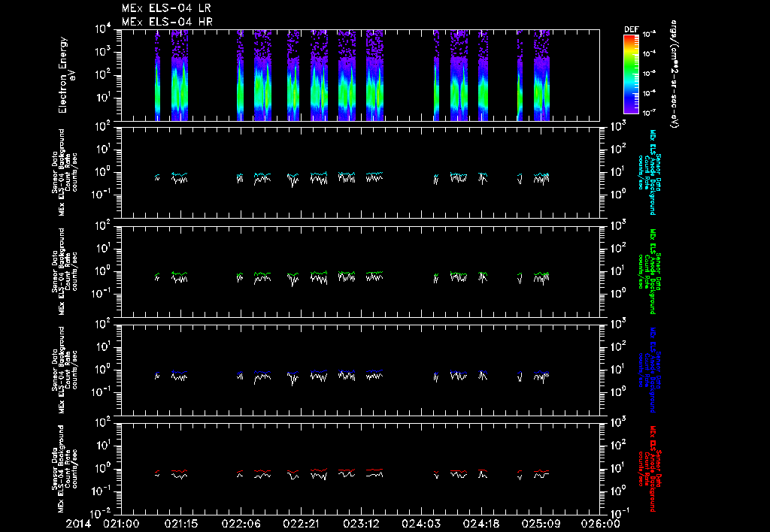Click the "MEx ELS-04 LR" title line
The width and height of the screenshot is (770, 532).
pos(166,8)
